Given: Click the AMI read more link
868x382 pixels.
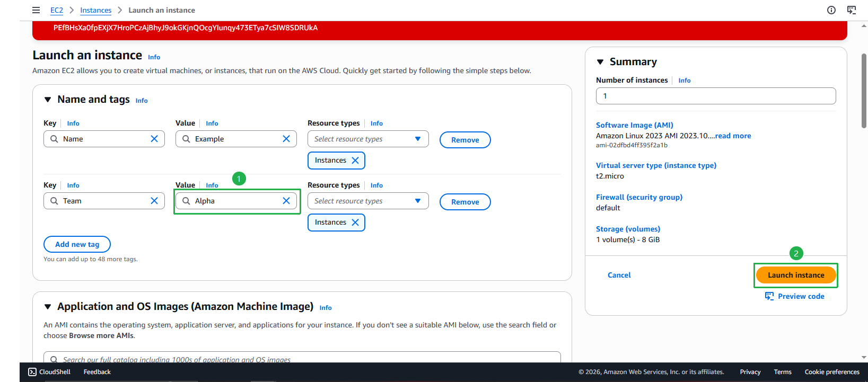Looking at the screenshot, I should coord(733,136).
